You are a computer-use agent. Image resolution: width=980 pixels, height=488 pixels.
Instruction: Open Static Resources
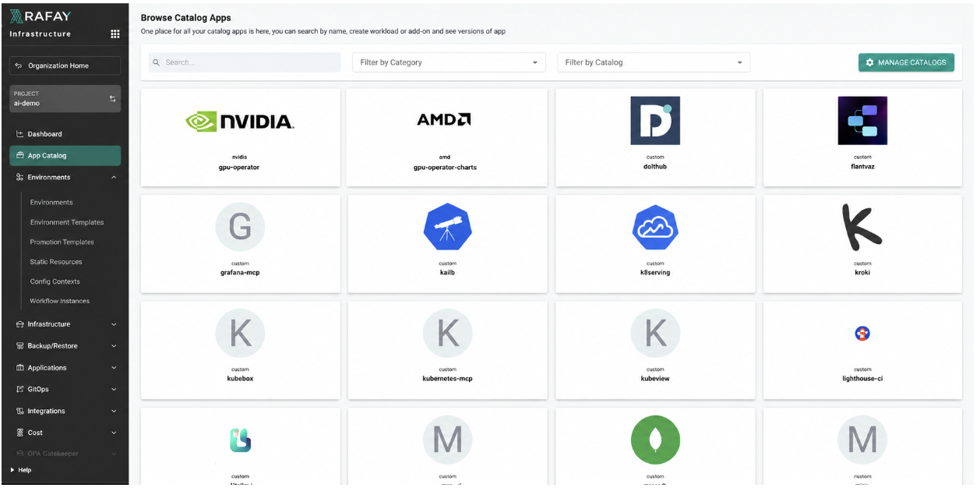56,262
